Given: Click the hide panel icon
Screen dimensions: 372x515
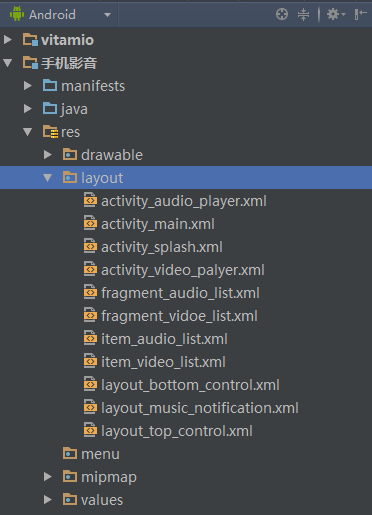Looking at the screenshot, I should tap(361, 14).
